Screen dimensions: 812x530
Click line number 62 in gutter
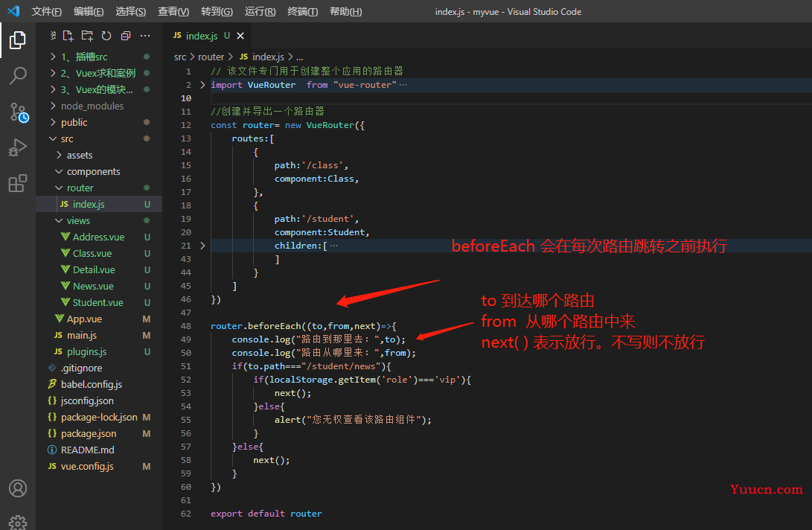(186, 514)
